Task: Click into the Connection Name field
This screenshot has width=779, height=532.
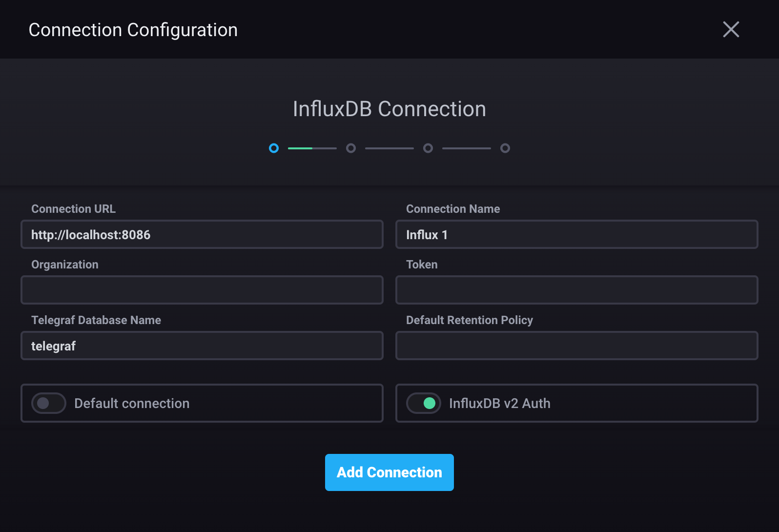Action: coord(576,235)
